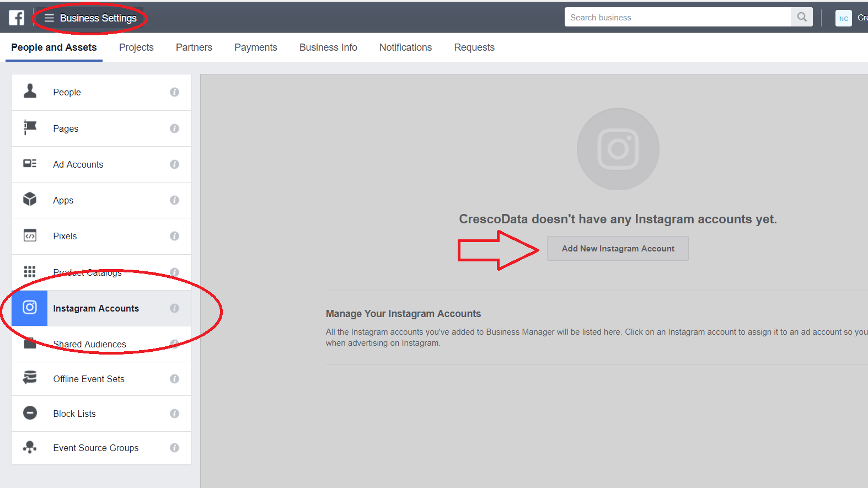Viewport: 868px width, 488px height.
Task: Click the large Instagram placeholder logo
Action: click(x=618, y=149)
